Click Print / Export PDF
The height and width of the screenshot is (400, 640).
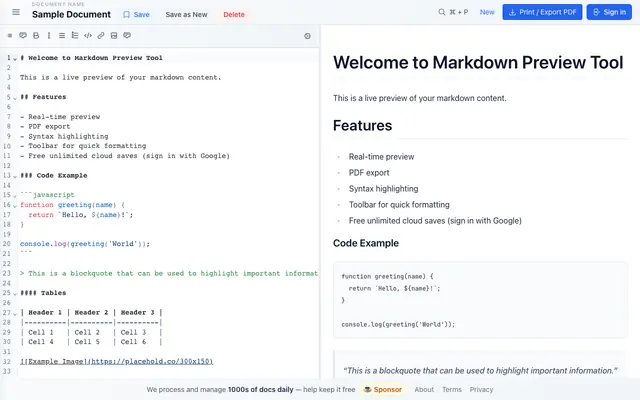click(542, 12)
